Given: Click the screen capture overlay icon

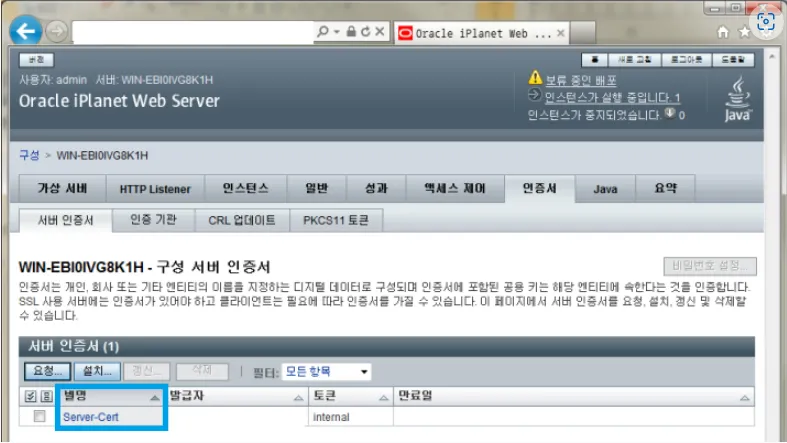Looking at the screenshot, I should (x=766, y=22).
